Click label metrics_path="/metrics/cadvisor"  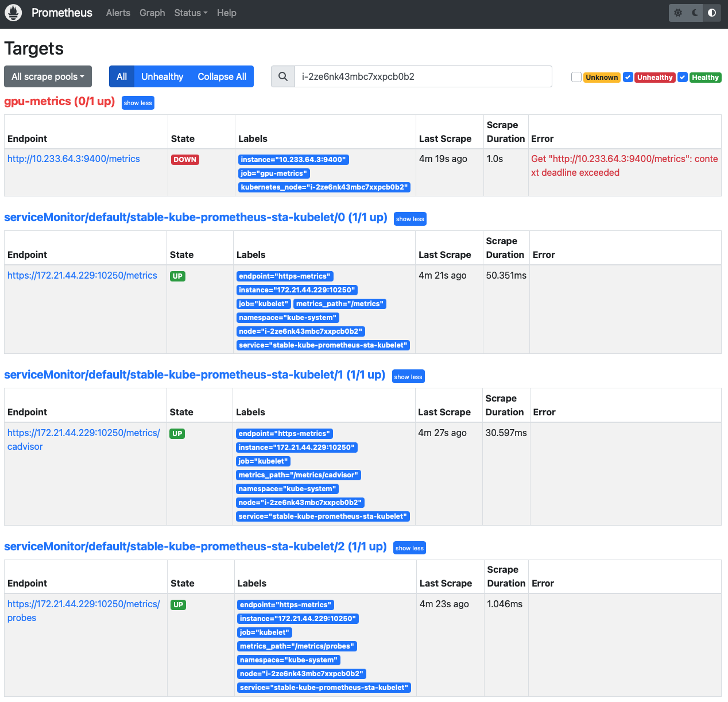tap(299, 475)
